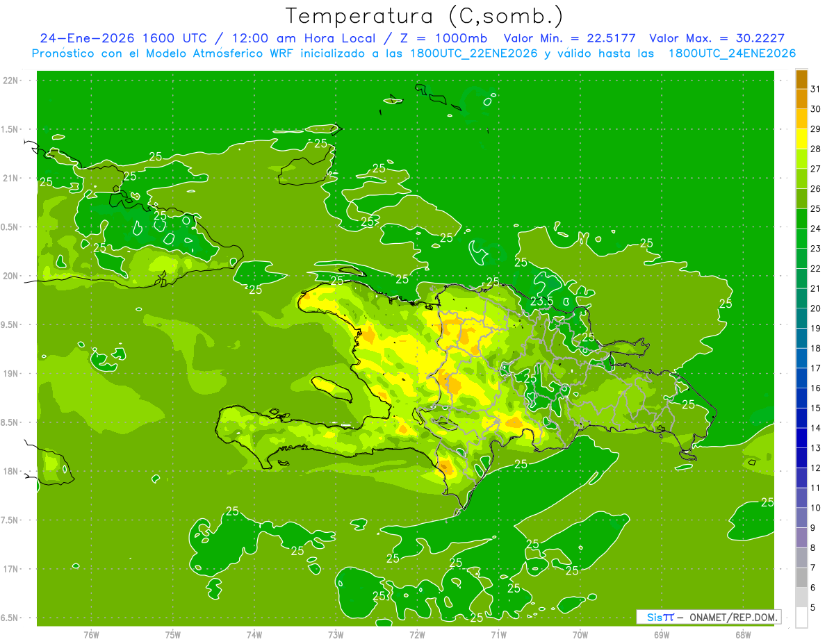Click the '1800UTC_24ENE2026' valid-until time
This screenshot has height=644, width=834.
click(x=732, y=53)
